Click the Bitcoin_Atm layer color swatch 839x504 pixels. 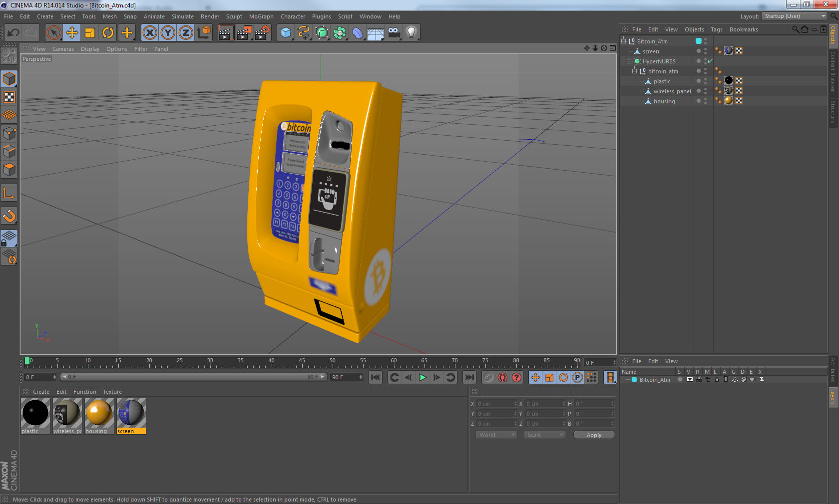634,380
